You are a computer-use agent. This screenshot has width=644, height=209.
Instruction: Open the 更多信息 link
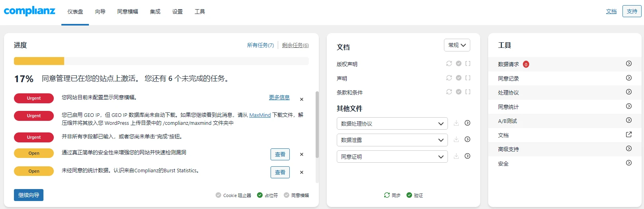279,97
